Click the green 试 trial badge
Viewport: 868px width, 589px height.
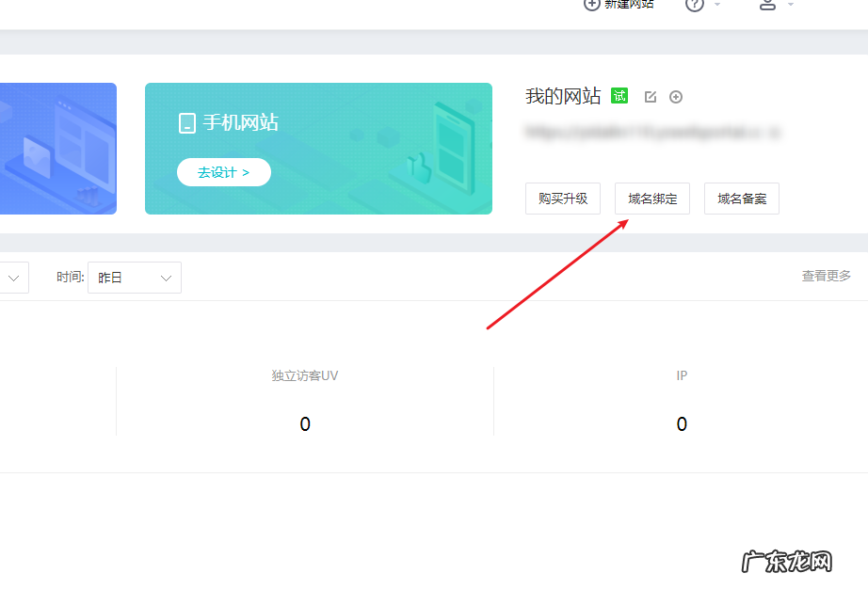(619, 95)
